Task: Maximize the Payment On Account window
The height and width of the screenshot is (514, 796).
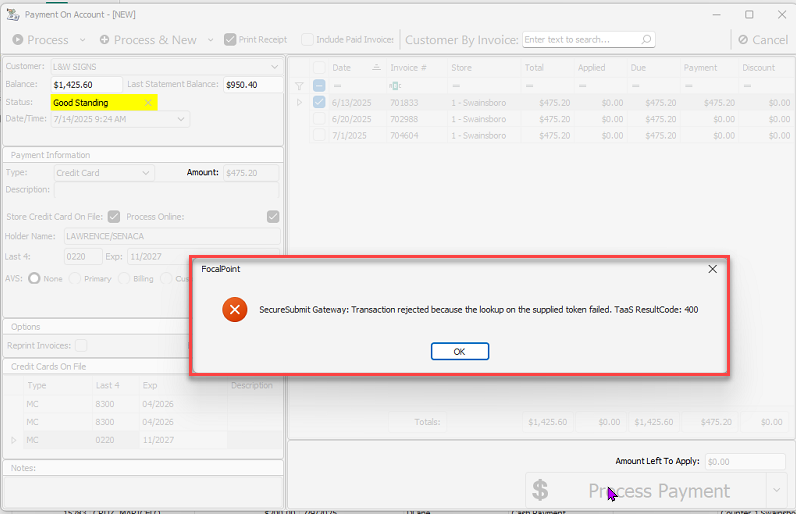Action: pos(749,15)
